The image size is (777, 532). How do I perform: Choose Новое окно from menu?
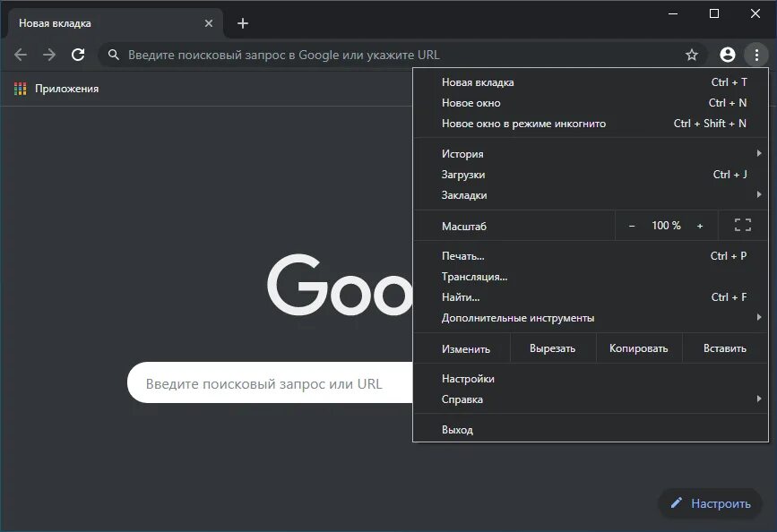click(x=591, y=103)
